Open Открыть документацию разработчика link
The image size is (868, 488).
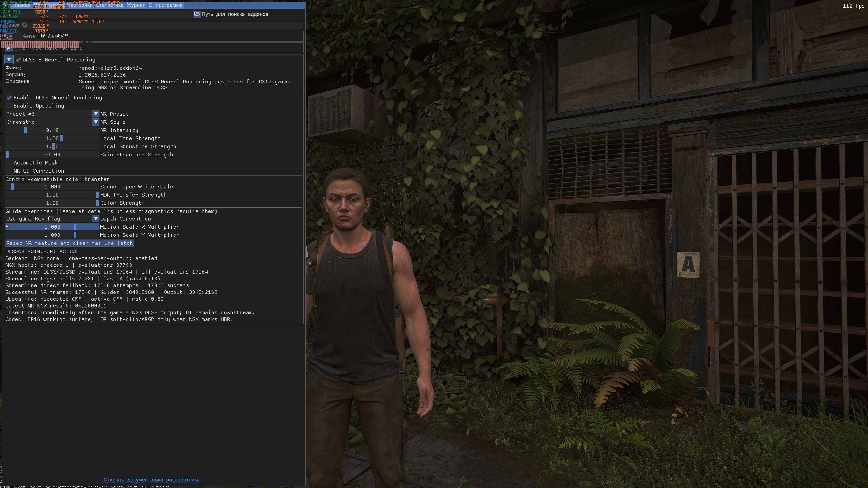152,480
